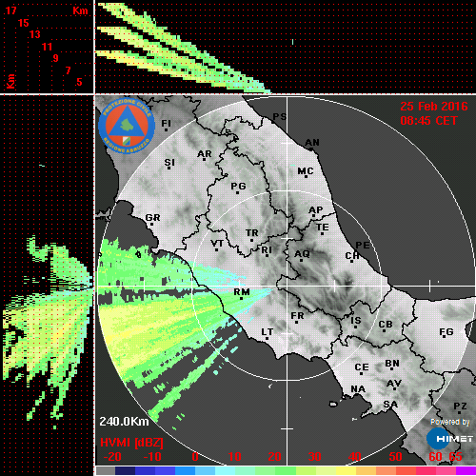Click the AR province label on the map
Viewport: 476px width, 476px height.
205,154
